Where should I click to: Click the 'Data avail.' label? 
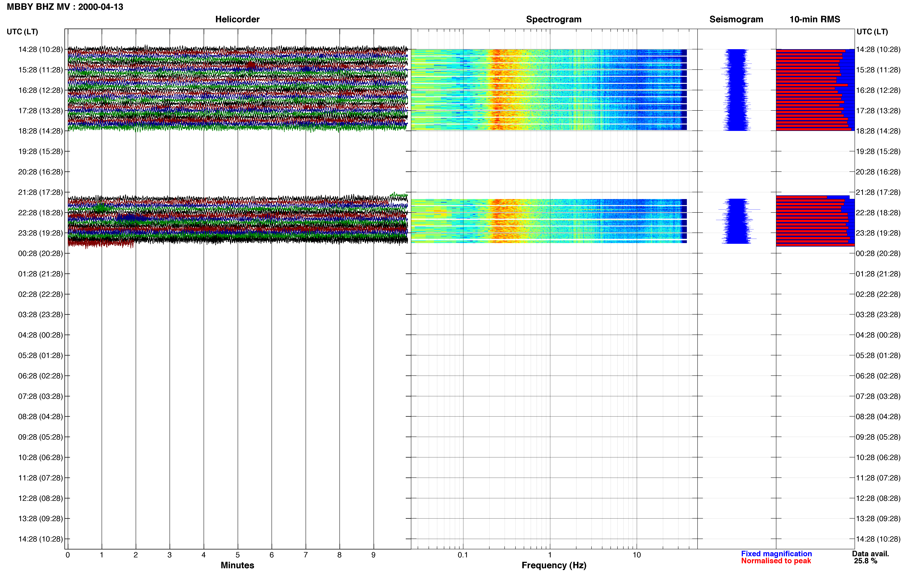click(x=870, y=554)
